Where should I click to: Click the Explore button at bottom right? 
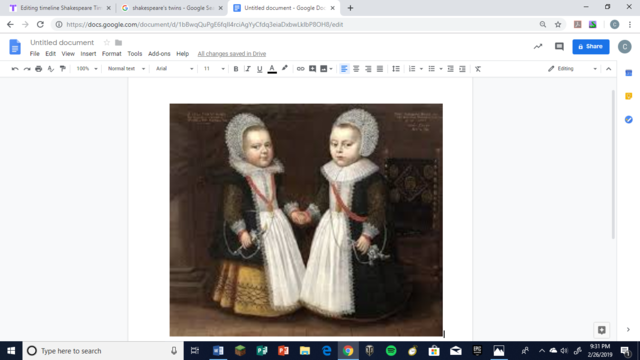click(602, 330)
